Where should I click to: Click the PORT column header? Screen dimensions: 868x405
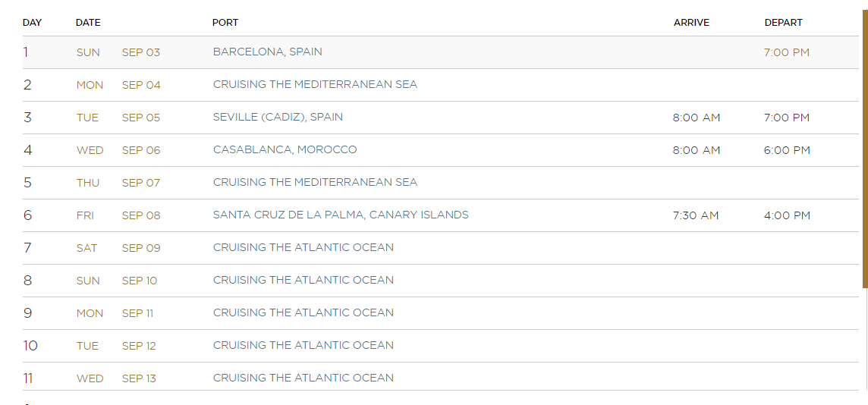pyautogui.click(x=225, y=23)
